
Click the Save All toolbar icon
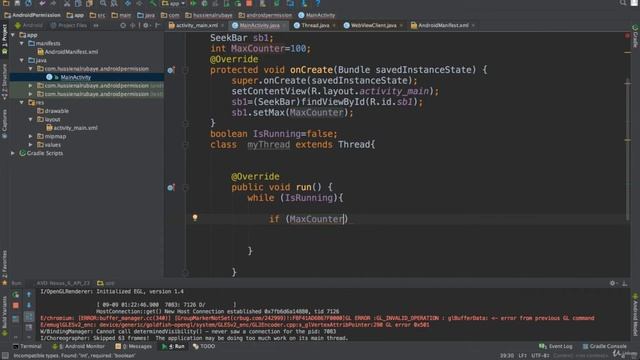17,3
